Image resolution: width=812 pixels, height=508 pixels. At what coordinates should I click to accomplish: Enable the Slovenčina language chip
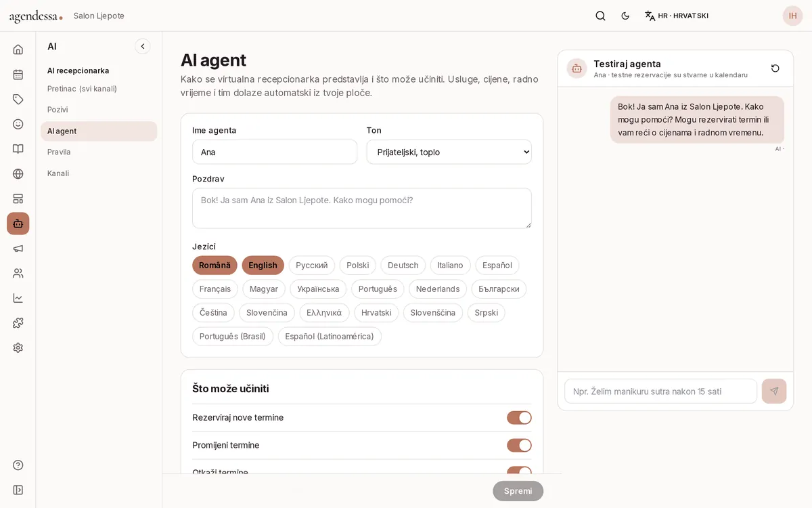tap(267, 313)
